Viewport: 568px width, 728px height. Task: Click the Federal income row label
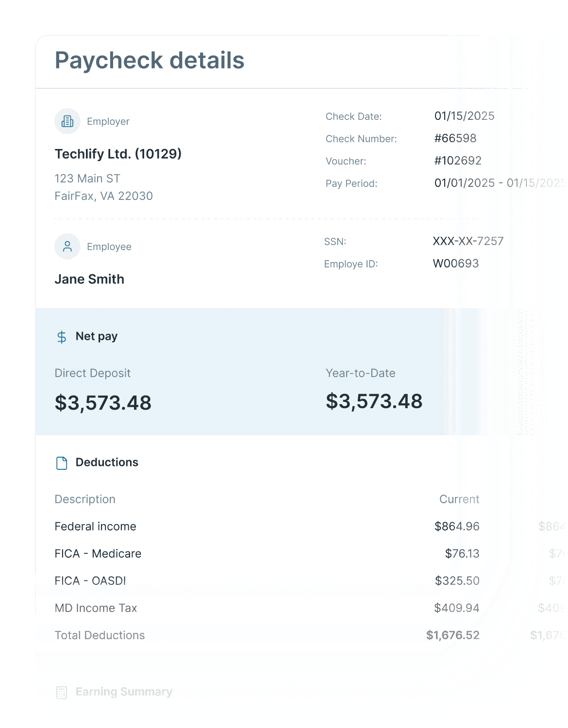click(96, 527)
